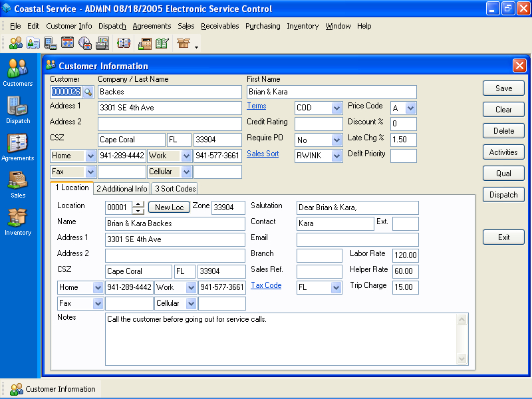Screen dimensions: 532x399
Task: Open the Help menu
Action: [364, 26]
